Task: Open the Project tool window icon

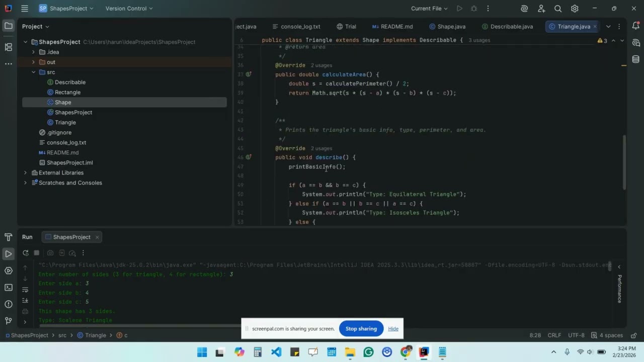Action: (8, 26)
